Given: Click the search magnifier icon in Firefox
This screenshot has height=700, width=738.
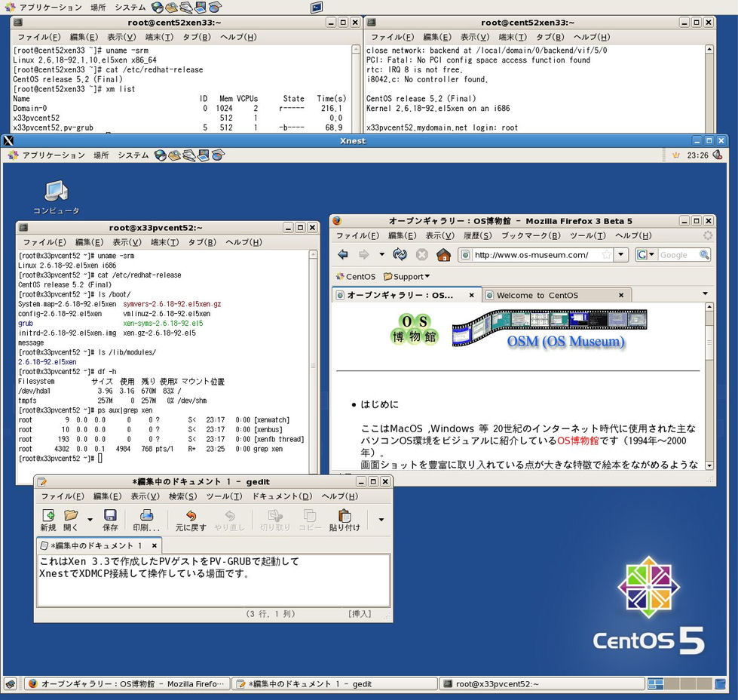Looking at the screenshot, I should point(704,255).
